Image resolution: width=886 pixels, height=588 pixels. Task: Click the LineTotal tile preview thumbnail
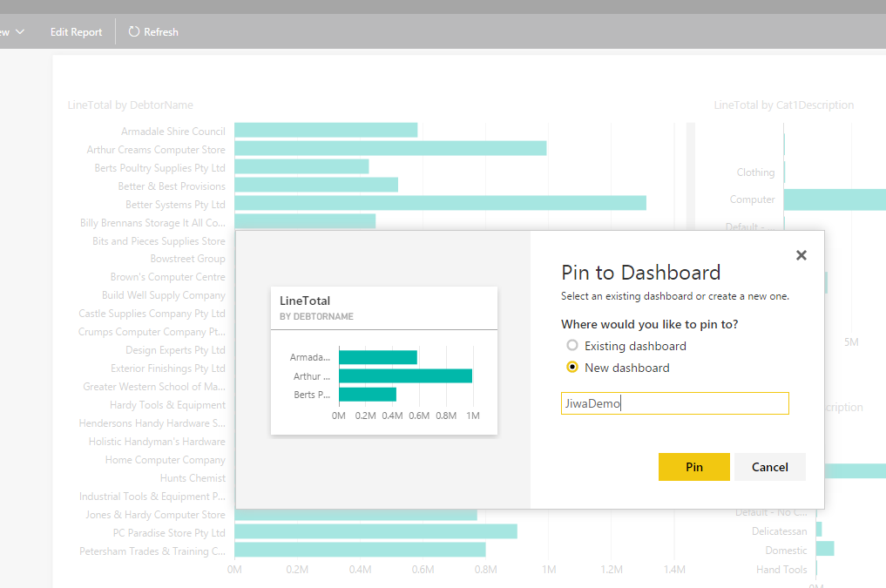click(x=383, y=361)
